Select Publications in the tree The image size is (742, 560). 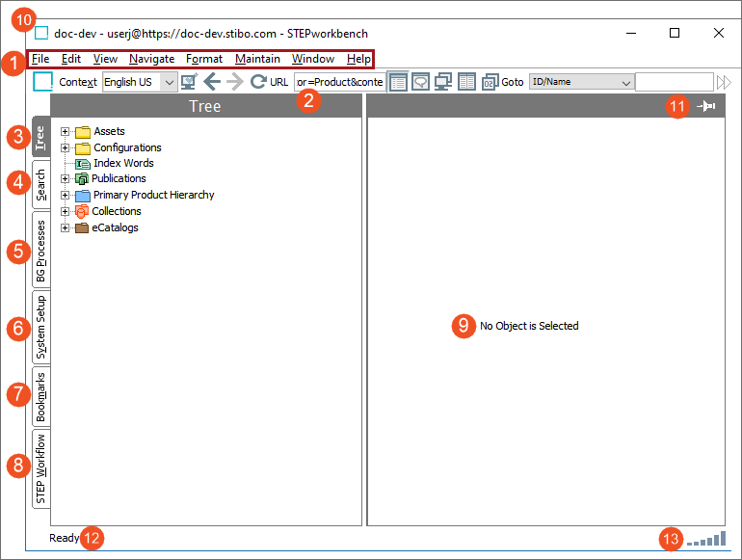coord(119,178)
